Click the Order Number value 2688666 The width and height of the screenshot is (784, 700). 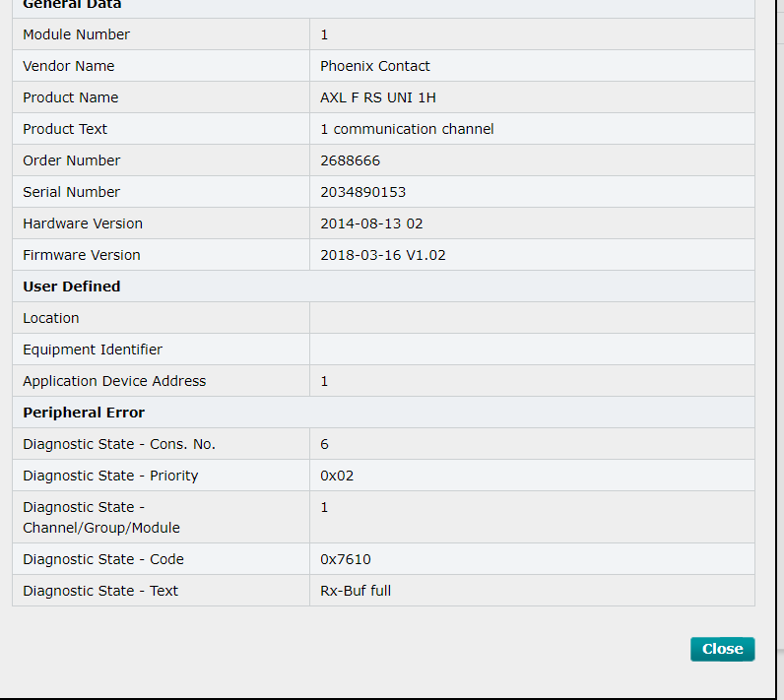[350, 160]
